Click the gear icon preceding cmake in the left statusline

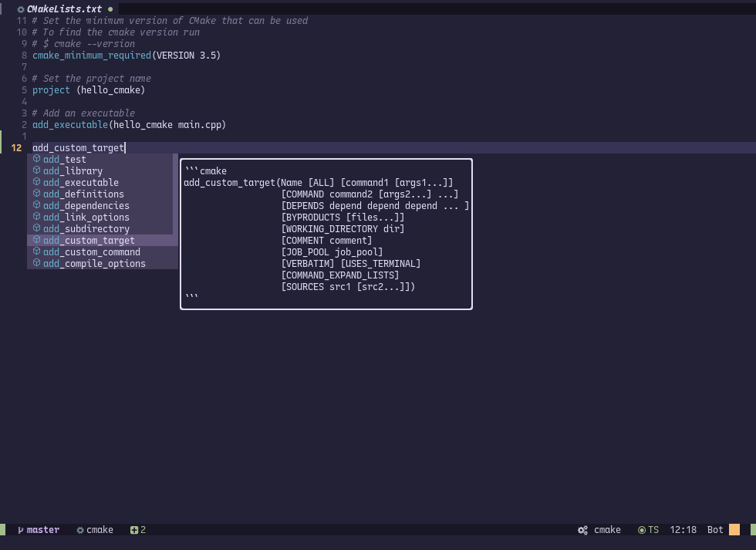click(79, 530)
